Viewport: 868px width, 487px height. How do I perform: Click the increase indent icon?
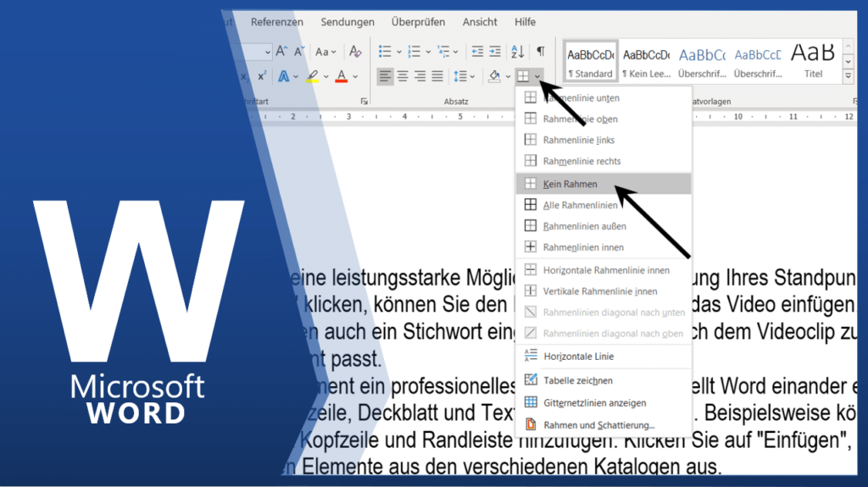point(495,52)
